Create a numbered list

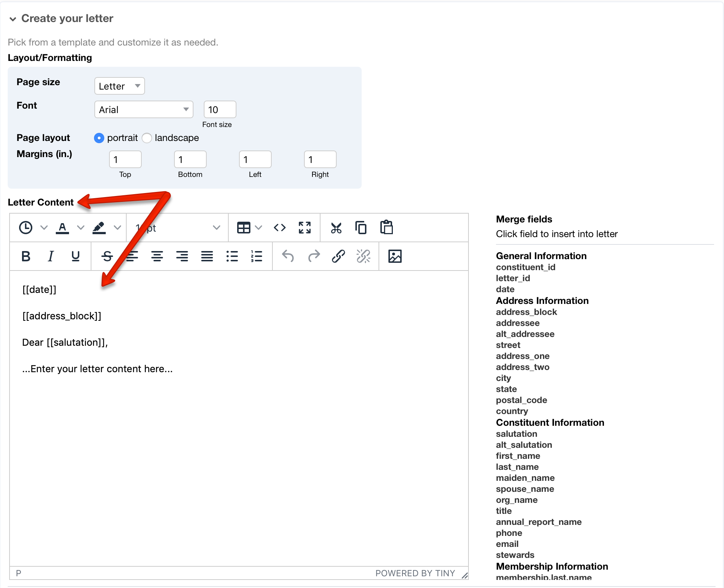(x=256, y=256)
